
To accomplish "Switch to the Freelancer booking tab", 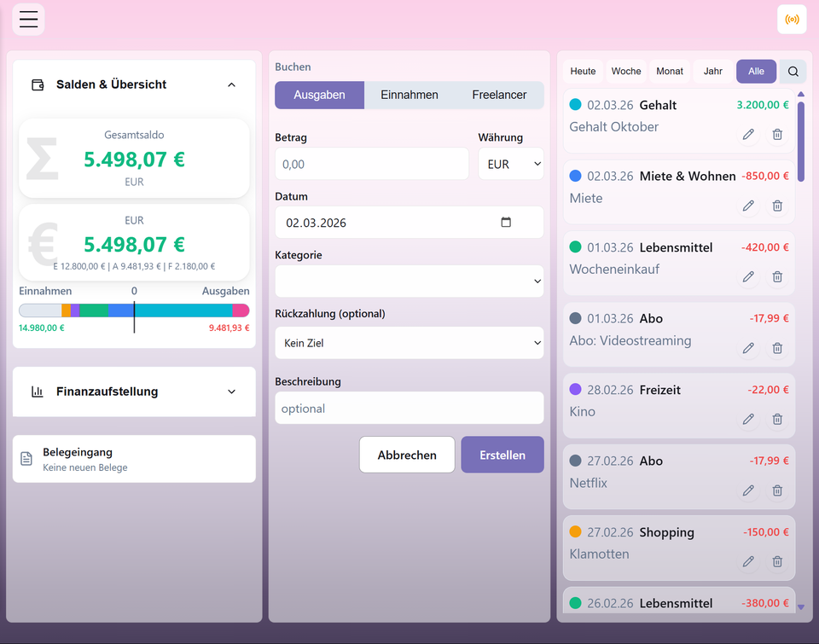I will [500, 95].
